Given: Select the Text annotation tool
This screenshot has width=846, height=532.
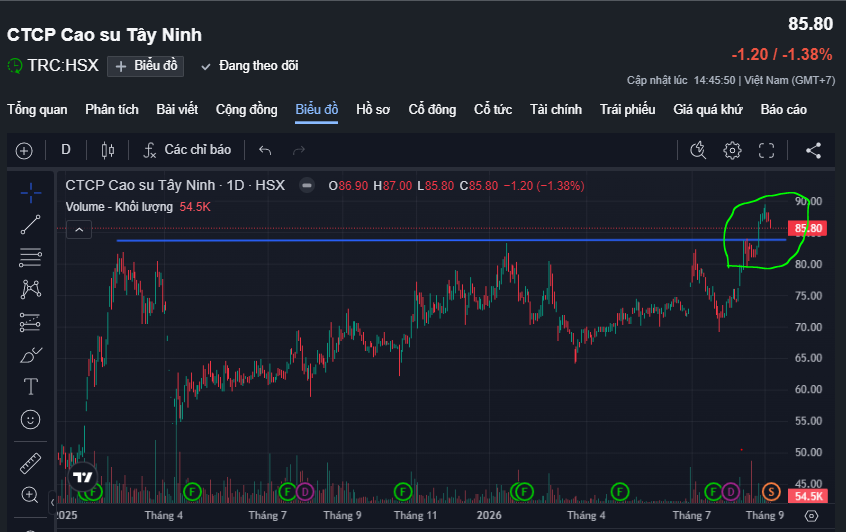Looking at the screenshot, I should coord(31,387).
